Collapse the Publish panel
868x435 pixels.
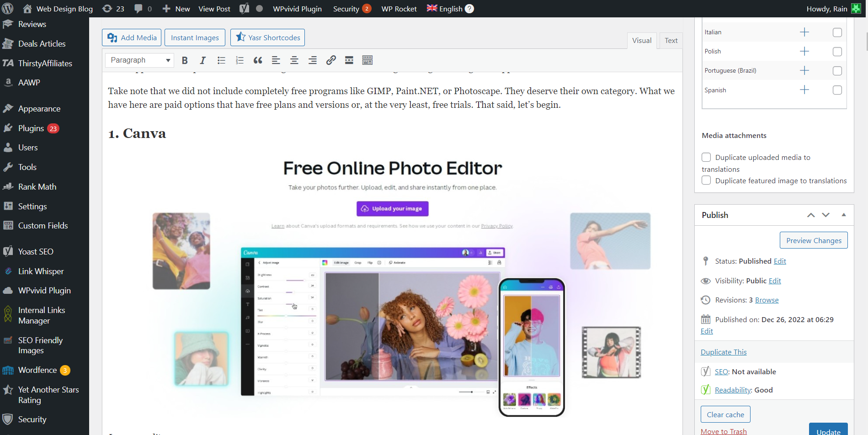click(x=844, y=215)
